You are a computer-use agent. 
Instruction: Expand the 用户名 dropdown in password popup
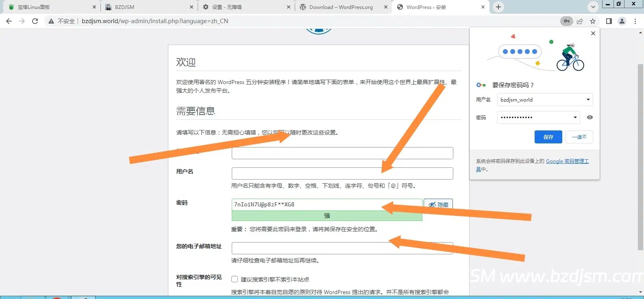588,100
